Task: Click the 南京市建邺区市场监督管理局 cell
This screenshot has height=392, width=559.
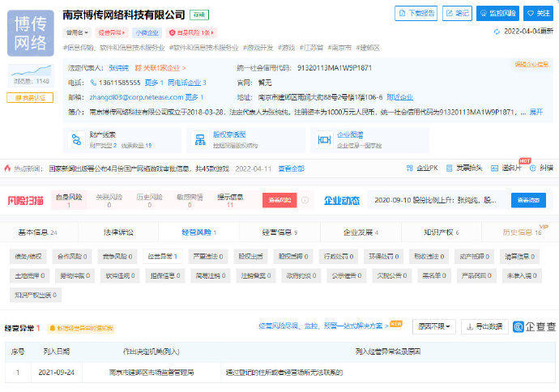Action: pyautogui.click(x=151, y=373)
